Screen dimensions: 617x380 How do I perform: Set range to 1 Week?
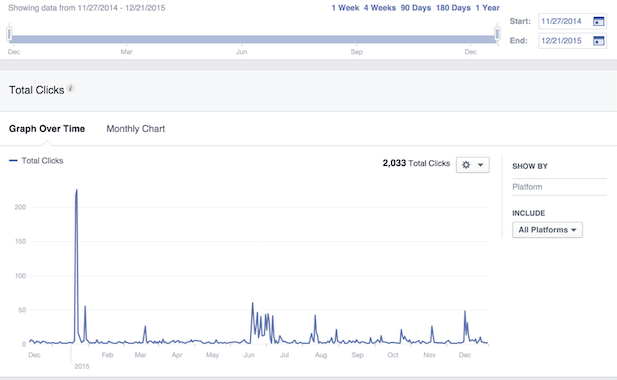point(345,7)
